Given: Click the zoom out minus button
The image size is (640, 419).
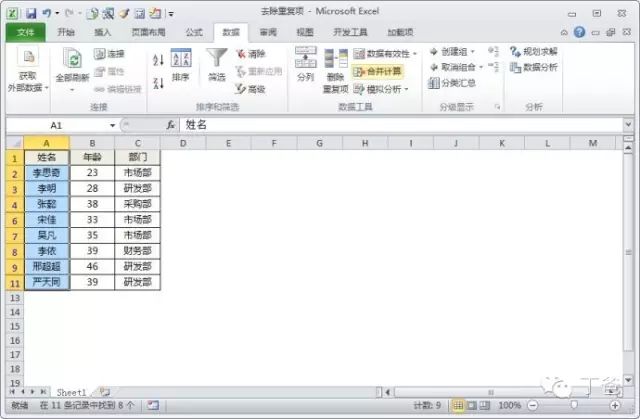Looking at the screenshot, I should 533,405.
